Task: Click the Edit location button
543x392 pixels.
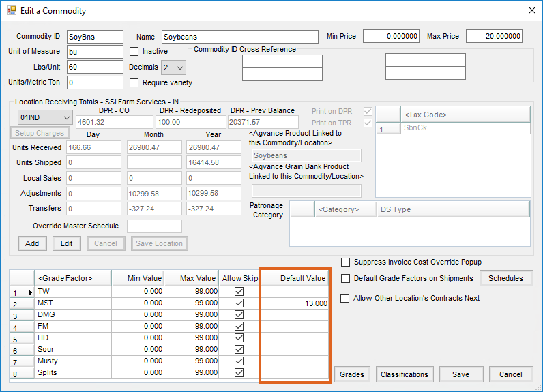Action: [66, 243]
